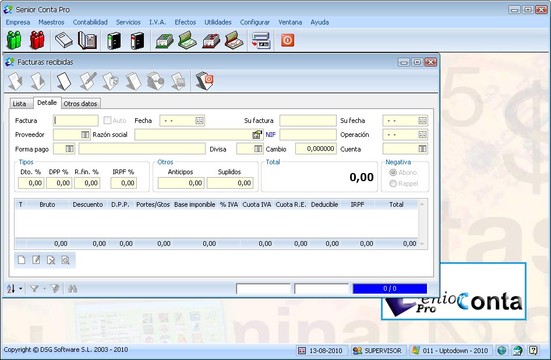Select the Detalle tab

click(x=47, y=103)
